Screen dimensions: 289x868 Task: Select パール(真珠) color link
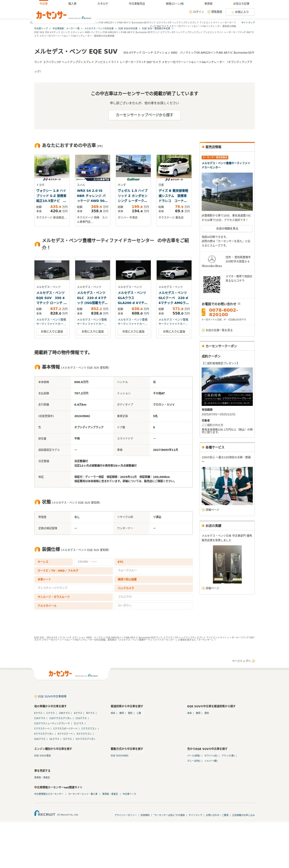coord(194,756)
